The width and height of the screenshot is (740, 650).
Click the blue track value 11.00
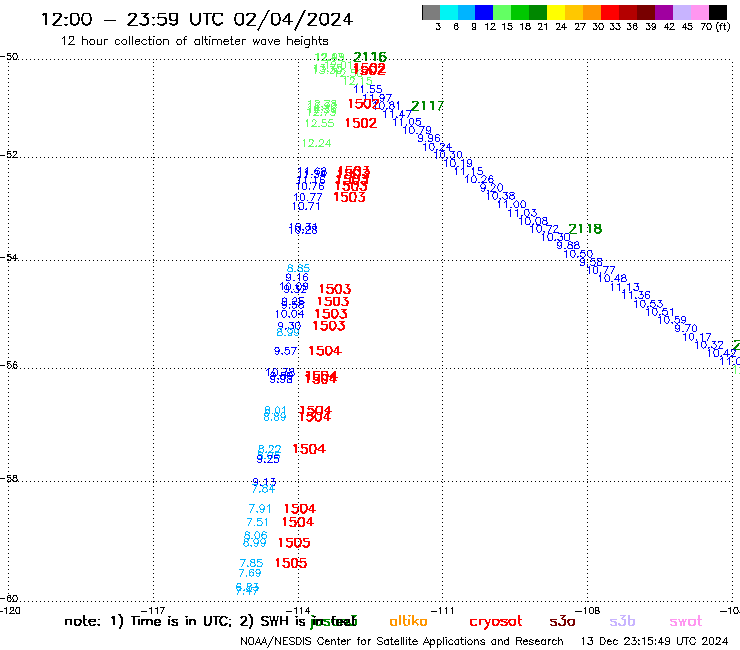[x=512, y=204]
